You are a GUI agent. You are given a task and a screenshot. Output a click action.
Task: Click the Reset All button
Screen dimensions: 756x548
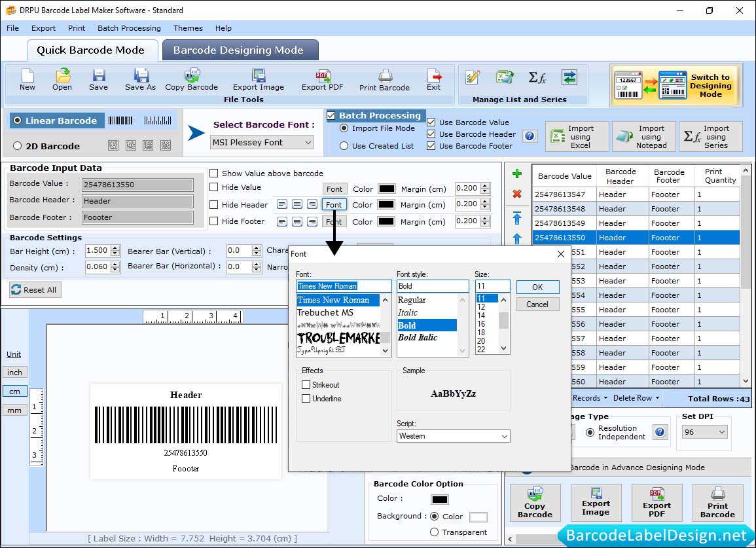coord(35,290)
